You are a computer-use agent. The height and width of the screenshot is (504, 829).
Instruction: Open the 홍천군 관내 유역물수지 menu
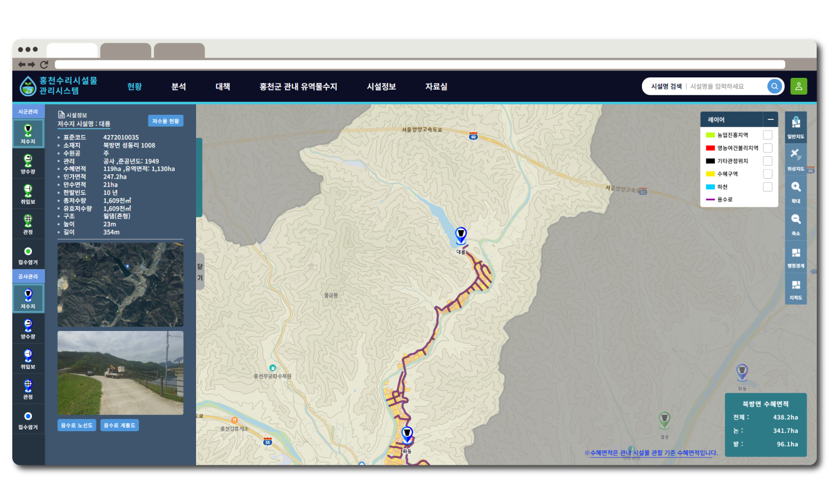pyautogui.click(x=298, y=87)
